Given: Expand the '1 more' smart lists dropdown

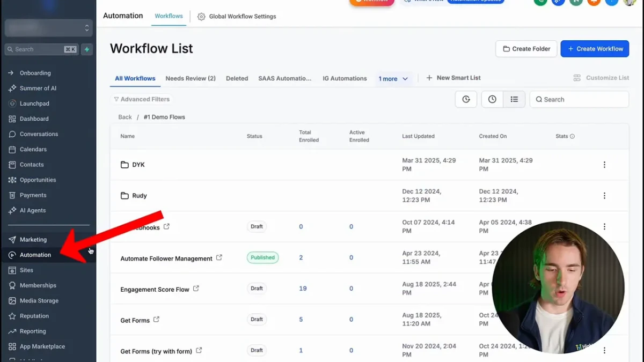Looking at the screenshot, I should click(393, 79).
